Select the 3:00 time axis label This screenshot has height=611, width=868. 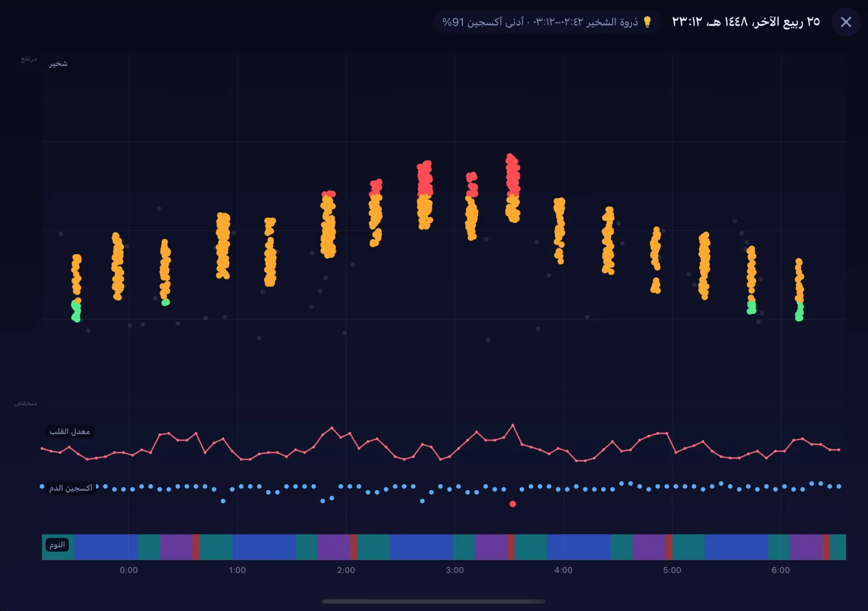pos(455,570)
